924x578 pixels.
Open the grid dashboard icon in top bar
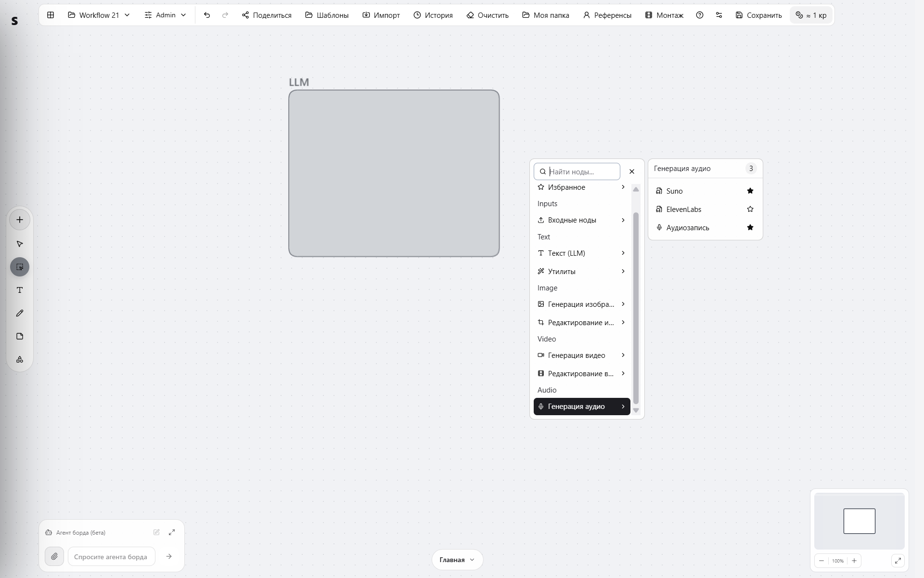(x=51, y=15)
